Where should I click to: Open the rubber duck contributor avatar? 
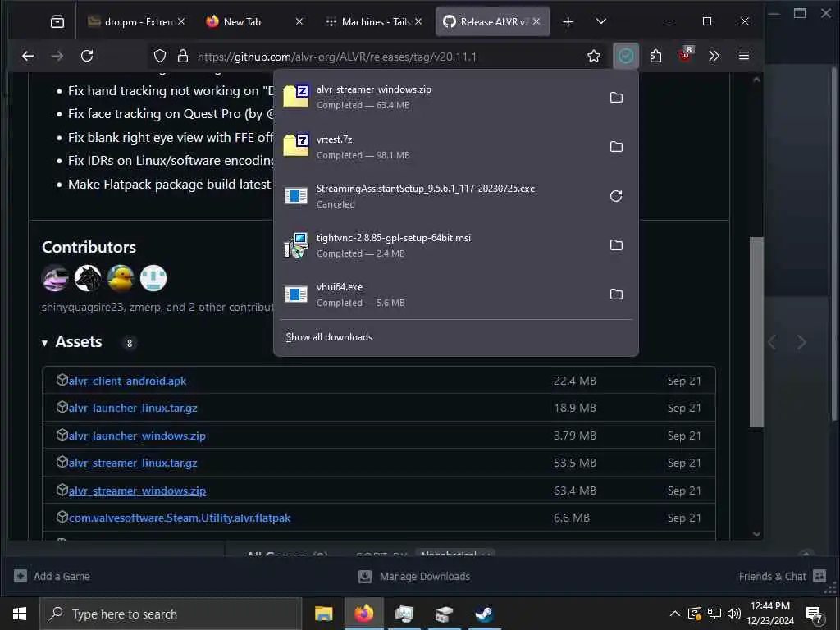pos(121,278)
